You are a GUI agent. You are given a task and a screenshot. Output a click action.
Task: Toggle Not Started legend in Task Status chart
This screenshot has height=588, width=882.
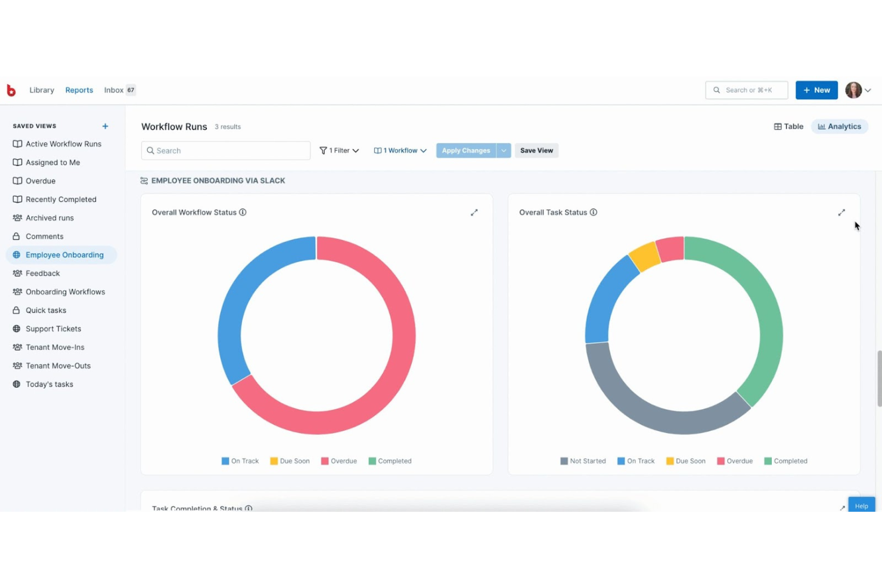click(x=583, y=461)
